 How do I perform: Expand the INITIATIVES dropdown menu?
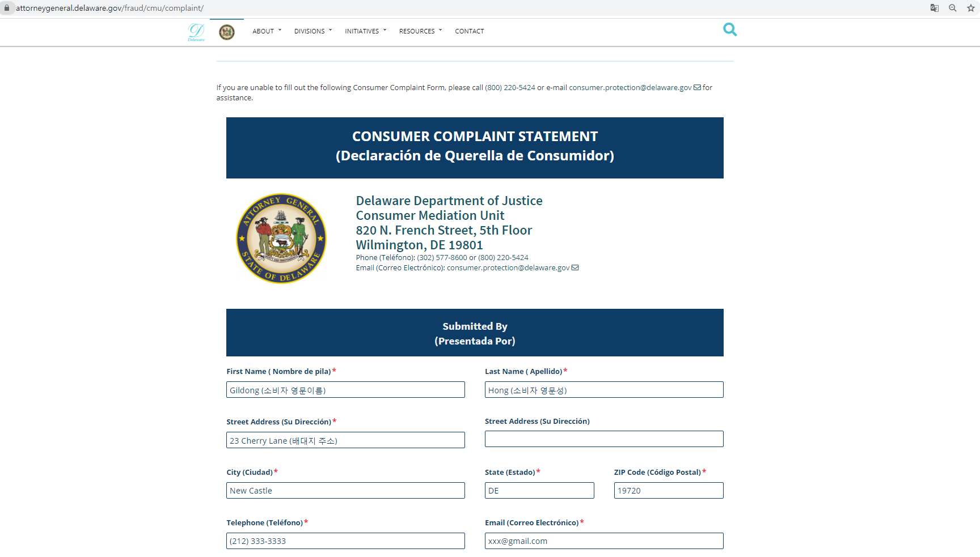(x=366, y=31)
